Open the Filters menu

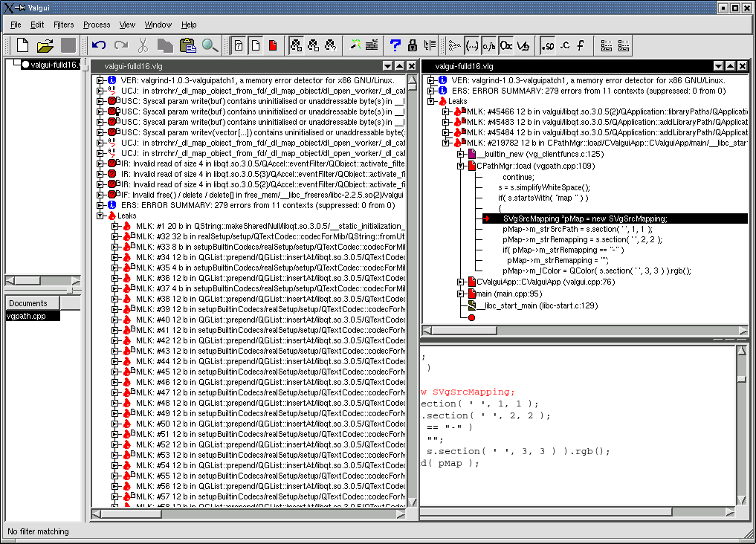[x=64, y=25]
